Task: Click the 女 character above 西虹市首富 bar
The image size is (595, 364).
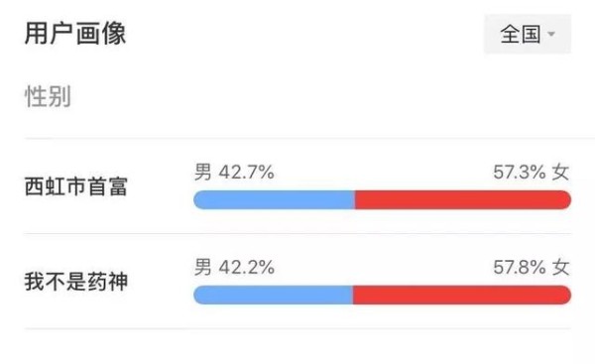Action: [x=560, y=172]
